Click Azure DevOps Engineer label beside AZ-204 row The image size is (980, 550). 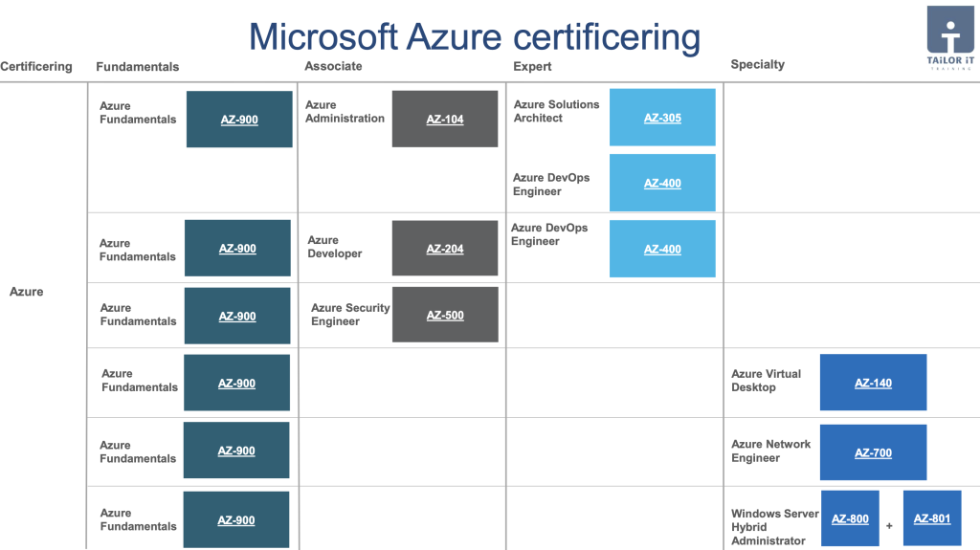coord(549,234)
